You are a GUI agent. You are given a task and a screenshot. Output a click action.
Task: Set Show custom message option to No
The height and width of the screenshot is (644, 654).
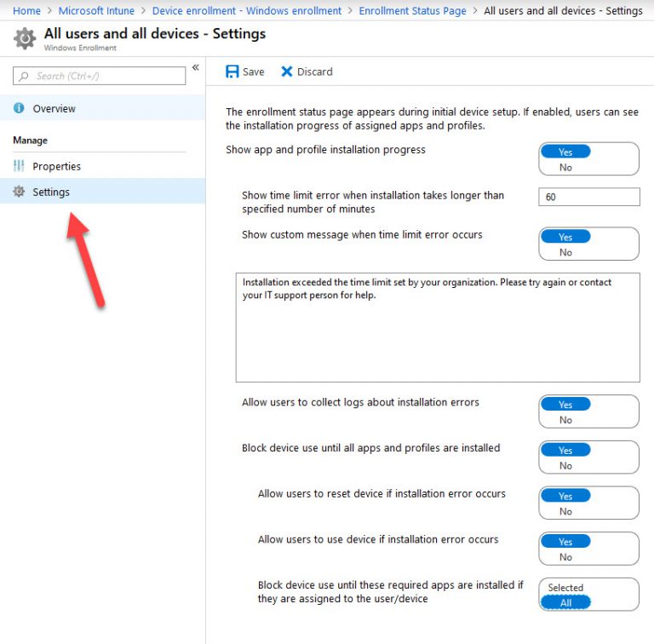[565, 252]
